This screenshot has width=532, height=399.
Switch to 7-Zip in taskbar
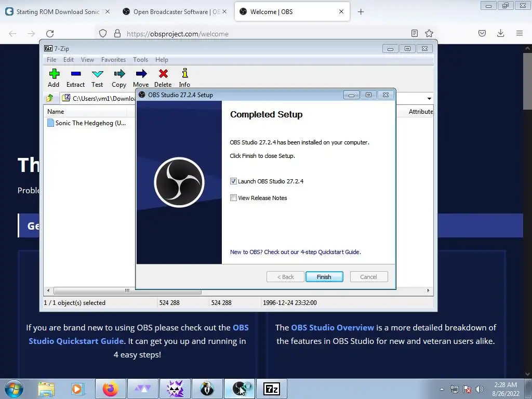[272, 389]
